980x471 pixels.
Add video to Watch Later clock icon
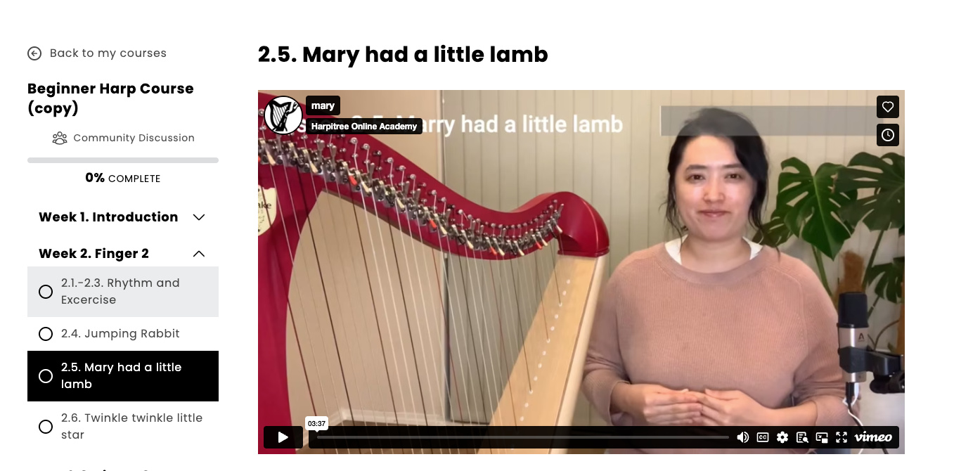[888, 135]
